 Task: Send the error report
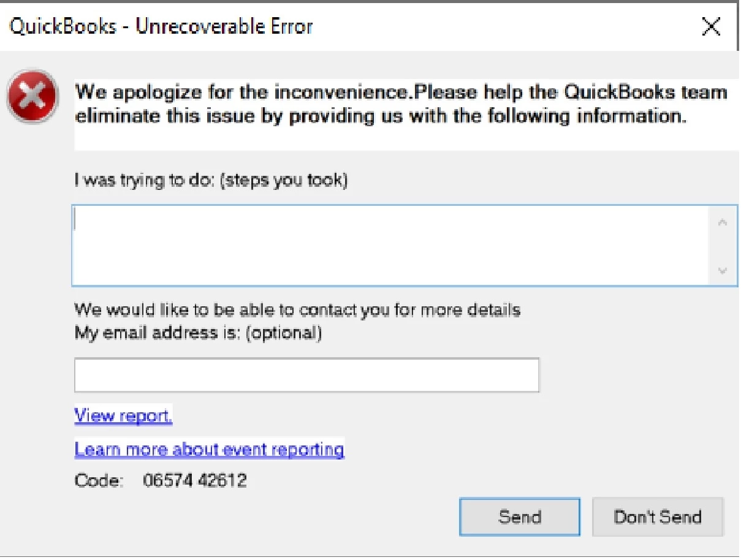coord(520,516)
